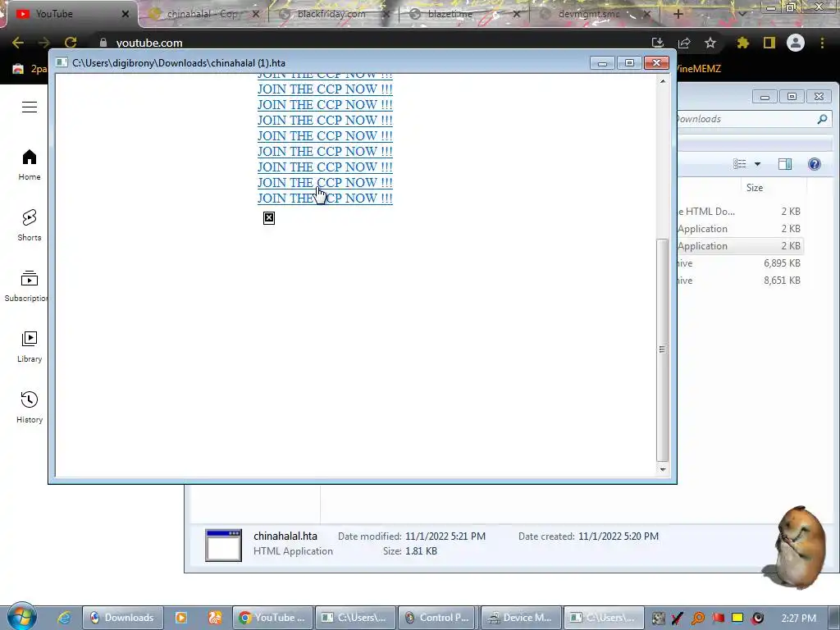Click the install app icon in address bar
840x630 pixels.
tap(658, 43)
